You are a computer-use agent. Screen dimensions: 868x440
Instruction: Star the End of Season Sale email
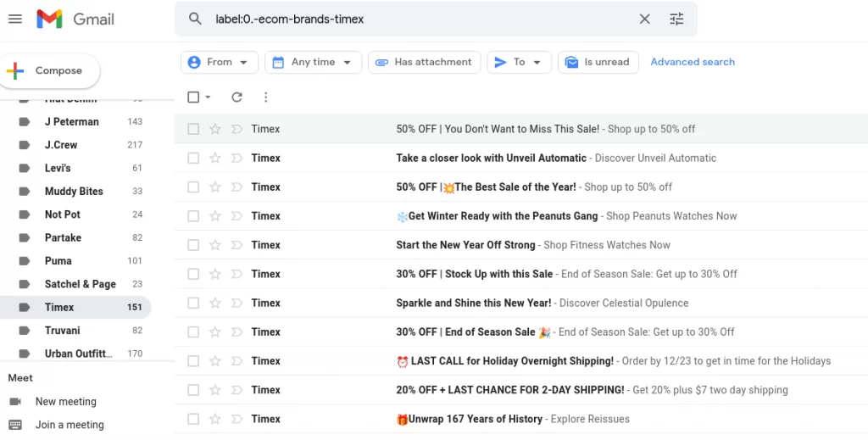tap(214, 332)
